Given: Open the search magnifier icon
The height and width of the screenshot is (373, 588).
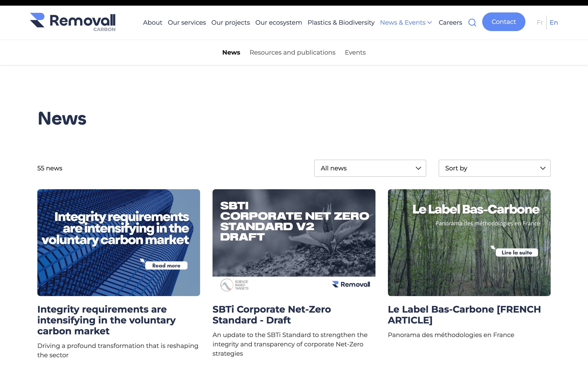Looking at the screenshot, I should click(x=472, y=23).
